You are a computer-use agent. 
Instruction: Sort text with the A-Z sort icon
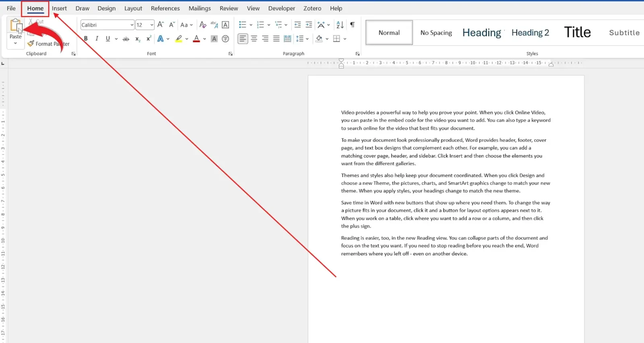pos(340,25)
